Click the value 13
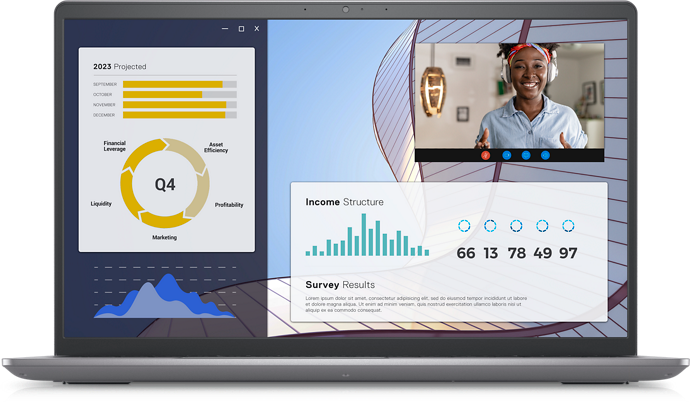The height and width of the screenshot is (402, 690). (x=491, y=253)
